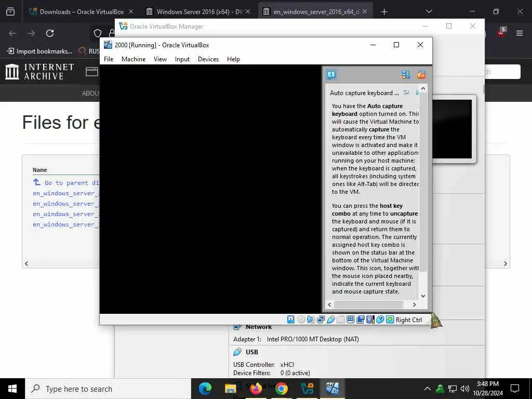Open the View menu in VM window
This screenshot has height=399, width=532.
tap(160, 59)
